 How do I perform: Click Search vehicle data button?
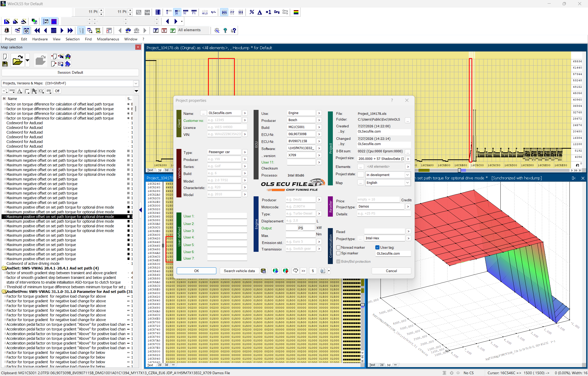click(x=239, y=271)
